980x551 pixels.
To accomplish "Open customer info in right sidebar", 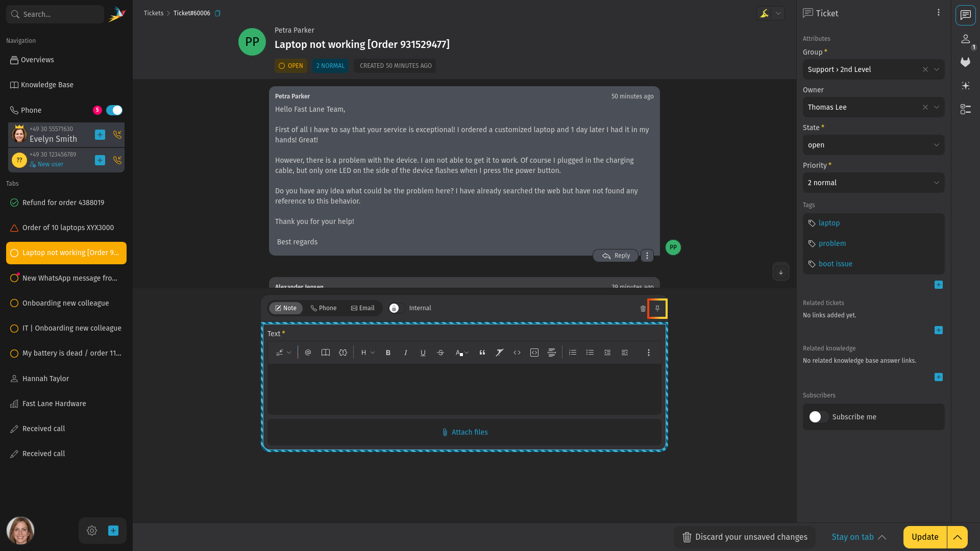I will (966, 39).
